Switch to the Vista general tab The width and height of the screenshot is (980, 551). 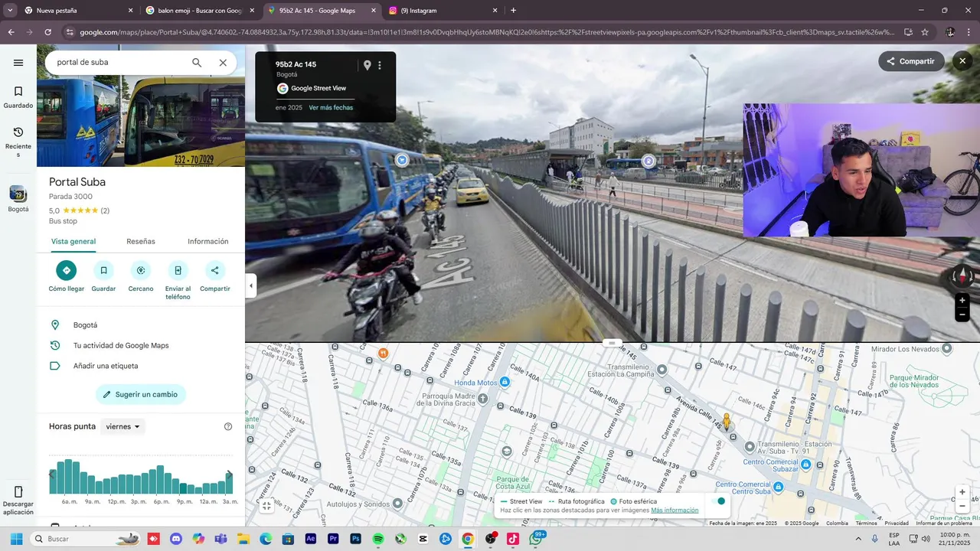pyautogui.click(x=73, y=241)
